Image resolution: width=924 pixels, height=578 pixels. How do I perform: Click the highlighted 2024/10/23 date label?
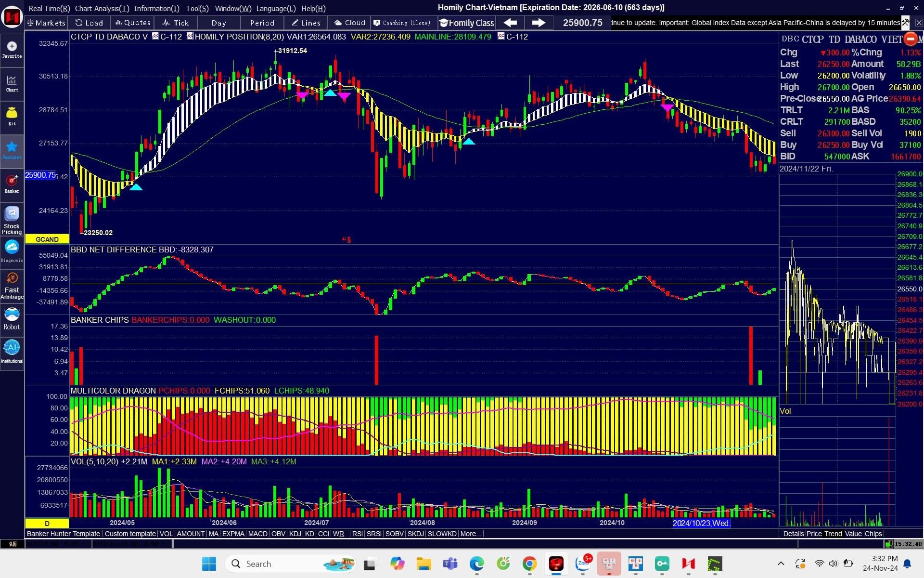pyautogui.click(x=701, y=523)
